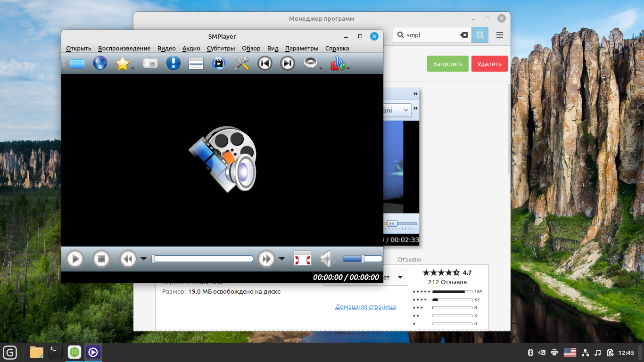This screenshot has width=644, height=362.
Task: Open the Домашняя страница link
Action: pyautogui.click(x=365, y=307)
